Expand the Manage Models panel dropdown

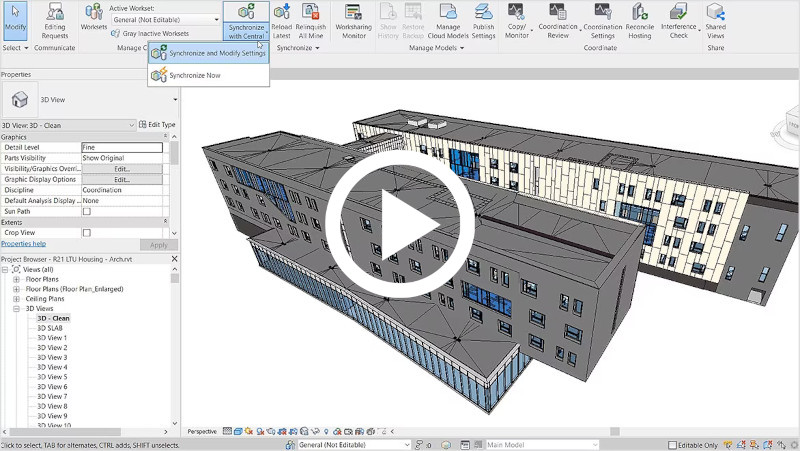[437, 47]
